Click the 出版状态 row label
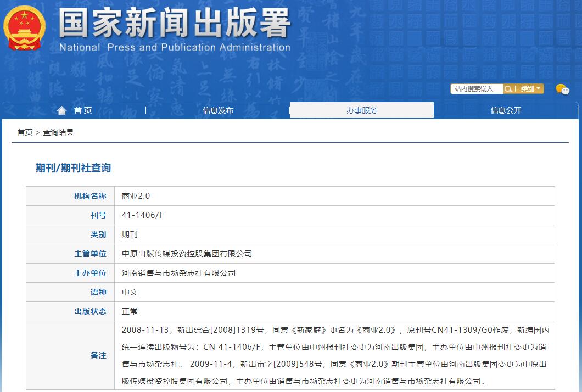 (90, 311)
